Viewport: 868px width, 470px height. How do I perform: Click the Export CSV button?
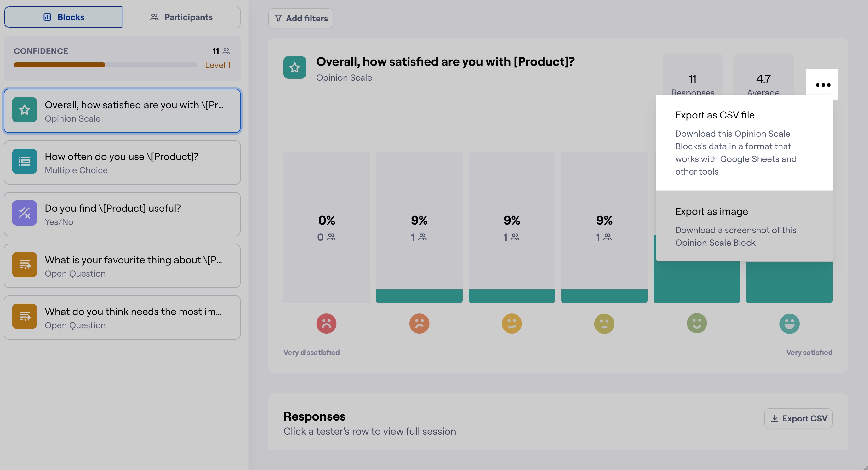(798, 418)
